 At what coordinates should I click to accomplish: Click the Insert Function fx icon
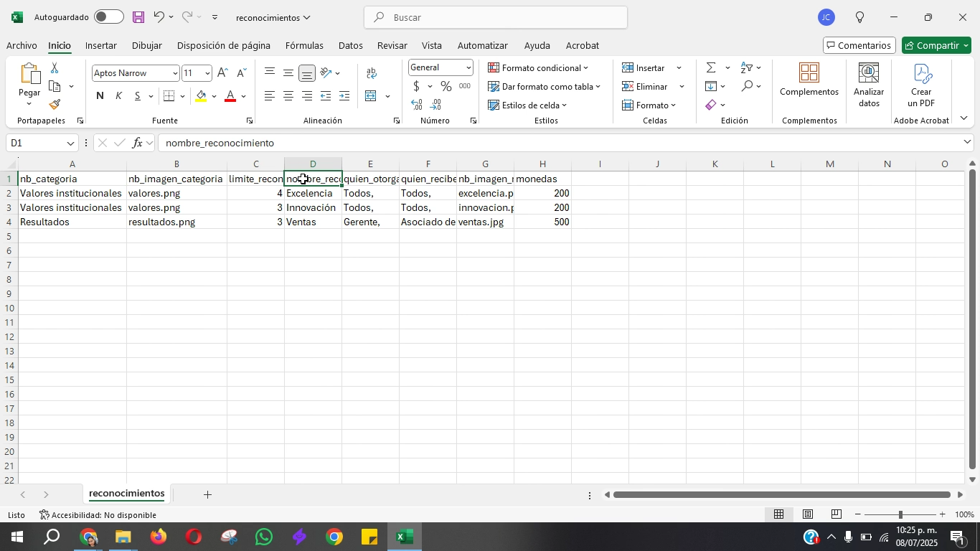(x=137, y=143)
